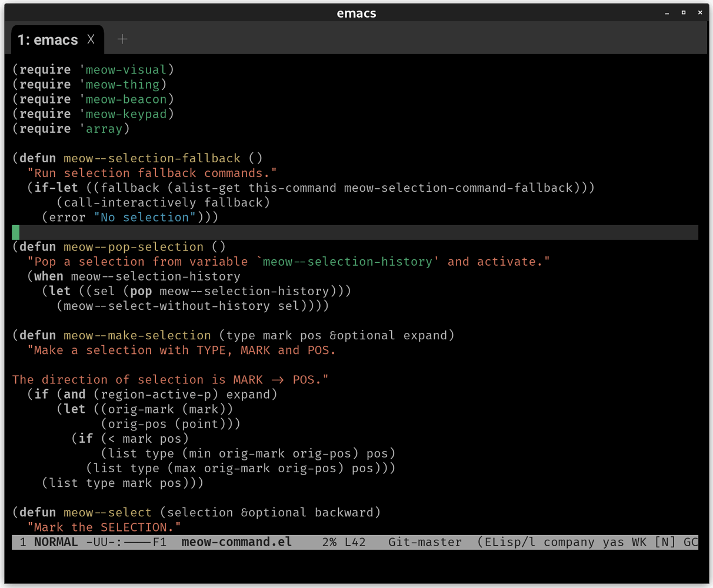Click the meow-command.el buffer name

pyautogui.click(x=236, y=542)
